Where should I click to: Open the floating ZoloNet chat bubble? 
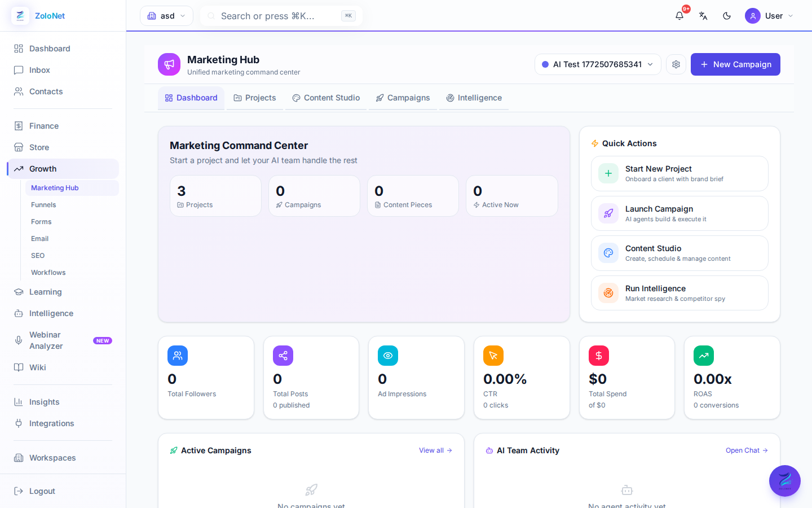pyautogui.click(x=785, y=481)
